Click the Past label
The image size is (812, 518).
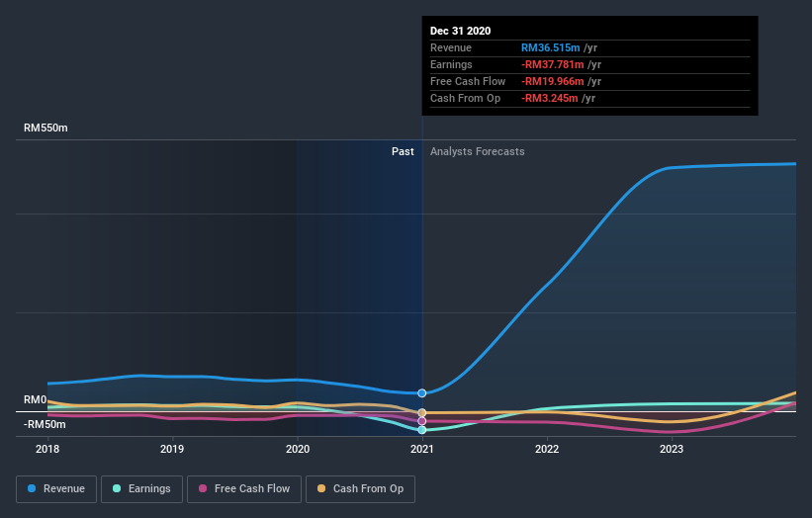coord(403,151)
